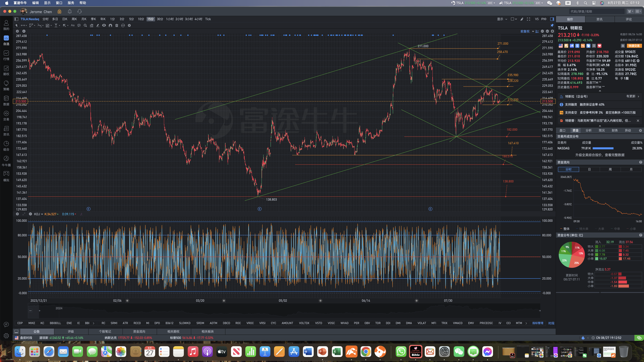
Task: Click the magnifier zoom tool in drawing toolbar
Action: pyautogui.click(x=85, y=26)
